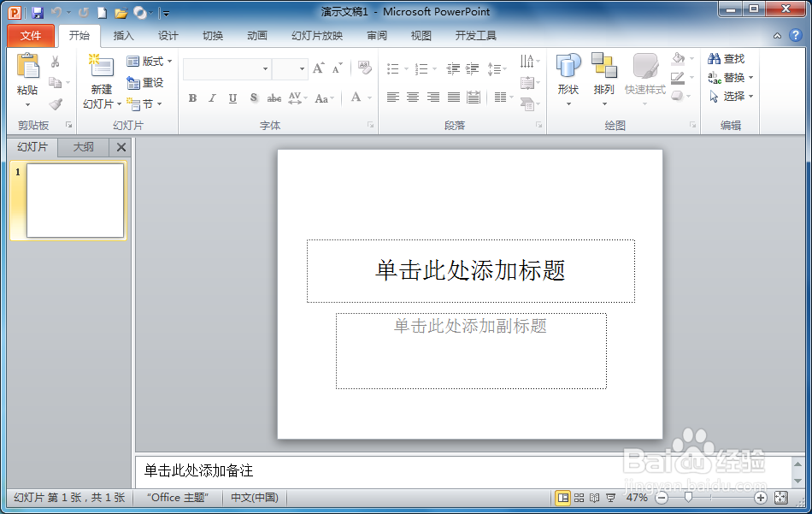Click the title placeholder 单击此处添加标题
Image resolution: width=812 pixels, height=514 pixels.
pyautogui.click(x=470, y=270)
